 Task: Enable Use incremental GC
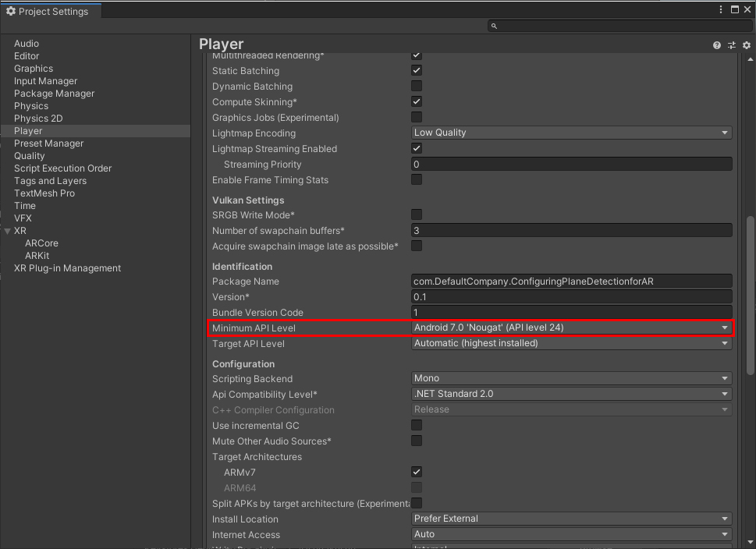[x=417, y=426]
